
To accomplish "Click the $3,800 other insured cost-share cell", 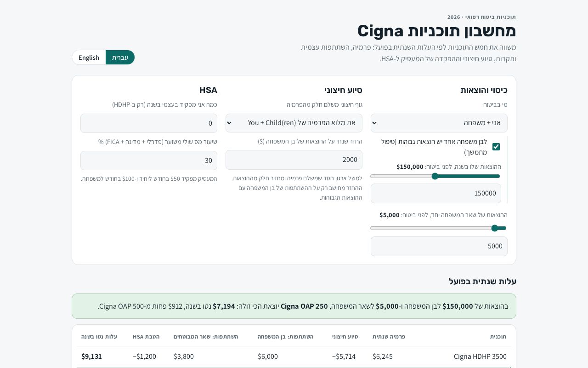I will (x=184, y=356).
